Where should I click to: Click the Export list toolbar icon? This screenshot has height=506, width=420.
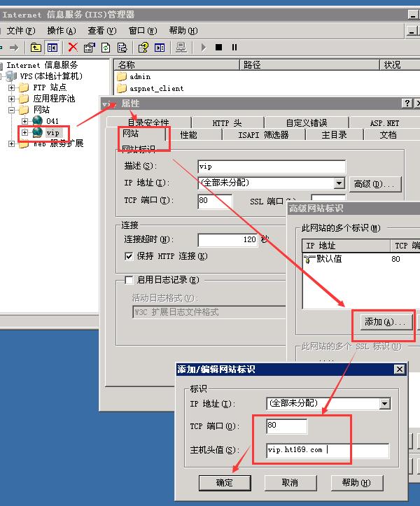click(x=122, y=48)
